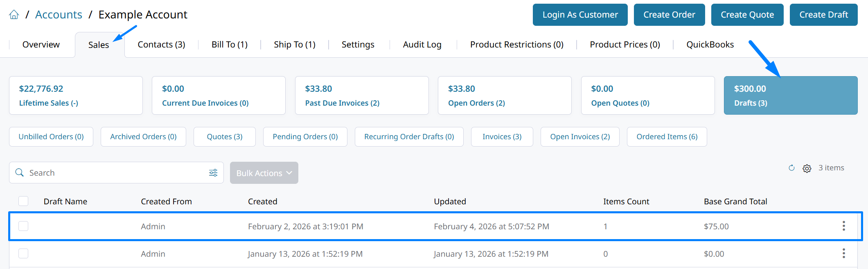Open row actions menu for $75.00 draft

tap(843, 226)
